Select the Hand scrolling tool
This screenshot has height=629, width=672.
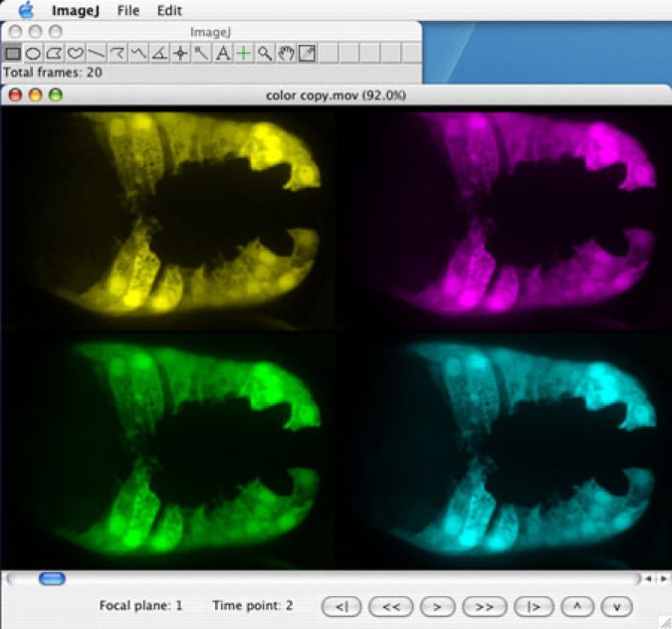click(x=286, y=54)
